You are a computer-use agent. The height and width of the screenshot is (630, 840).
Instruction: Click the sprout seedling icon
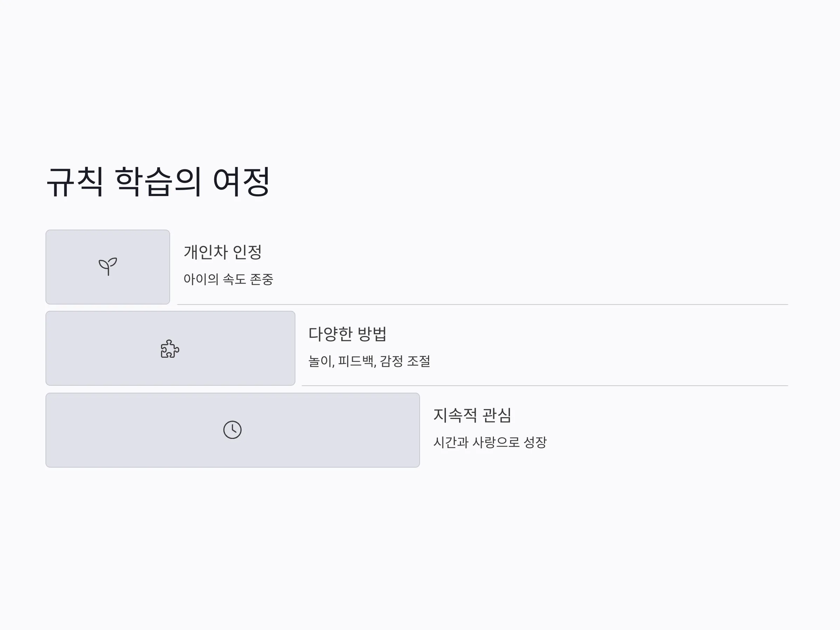108,267
